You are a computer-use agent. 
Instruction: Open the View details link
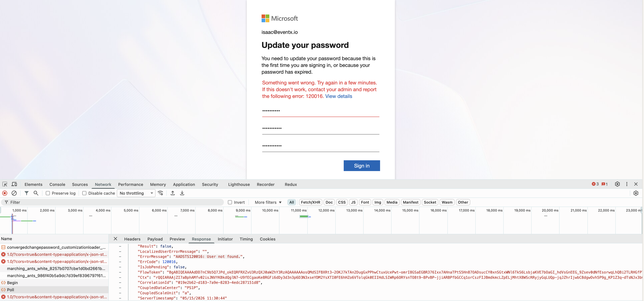[338, 96]
